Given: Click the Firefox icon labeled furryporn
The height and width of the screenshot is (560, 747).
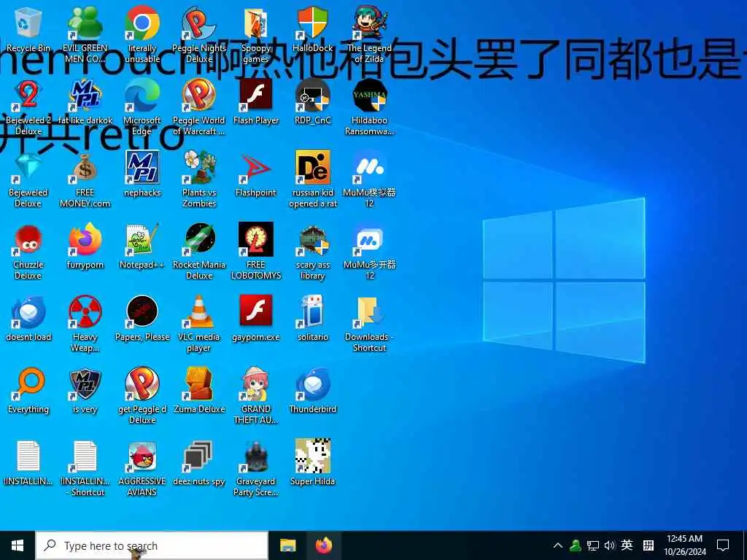Looking at the screenshot, I should pyautogui.click(x=85, y=240).
